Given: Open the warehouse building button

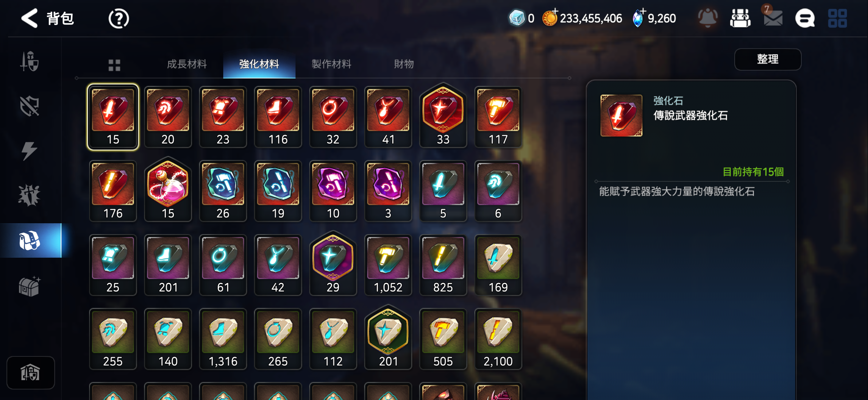Looking at the screenshot, I should click(30, 372).
